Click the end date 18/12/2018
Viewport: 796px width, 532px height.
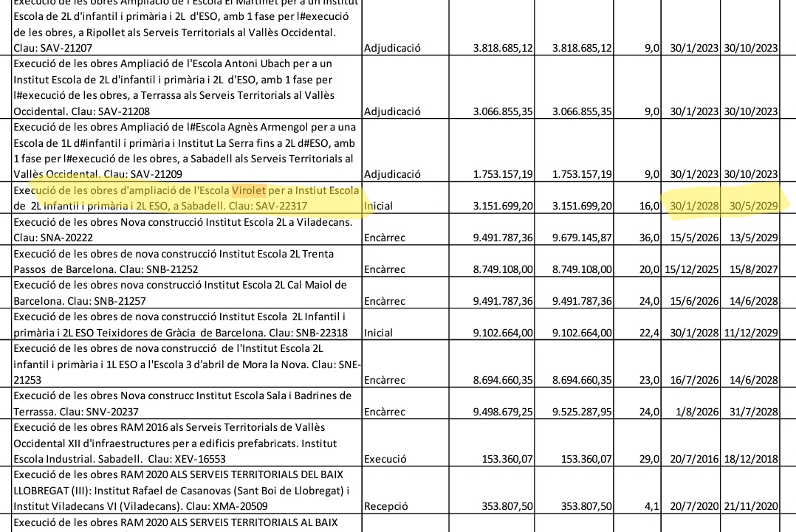tap(751, 459)
